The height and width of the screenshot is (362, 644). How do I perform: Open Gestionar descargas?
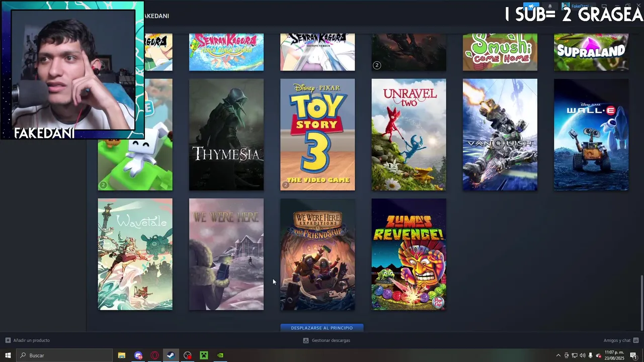pos(331,340)
